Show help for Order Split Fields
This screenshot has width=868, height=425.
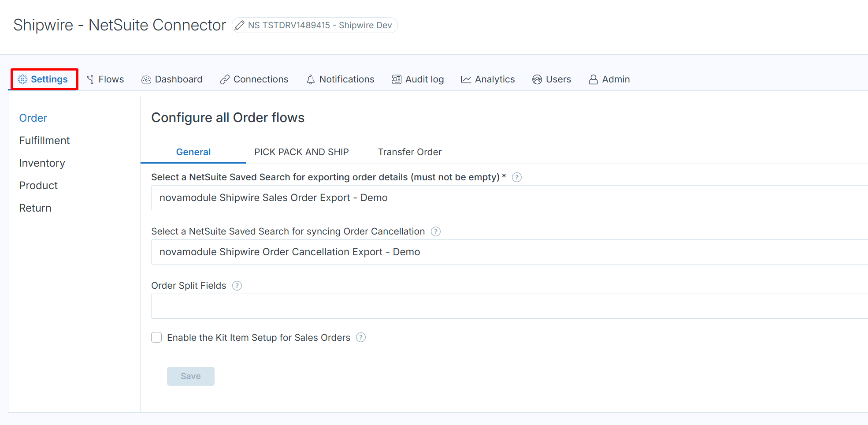coord(237,286)
